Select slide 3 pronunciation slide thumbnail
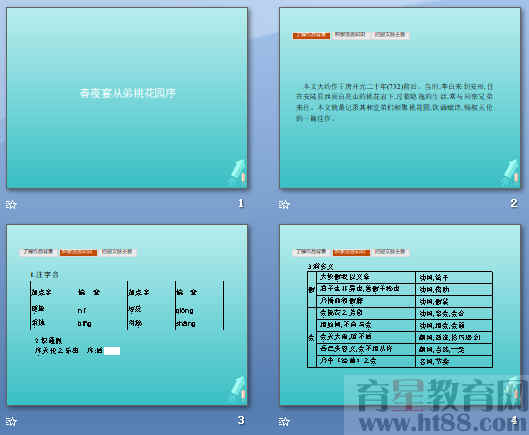This screenshot has width=529, height=435. coord(127,315)
